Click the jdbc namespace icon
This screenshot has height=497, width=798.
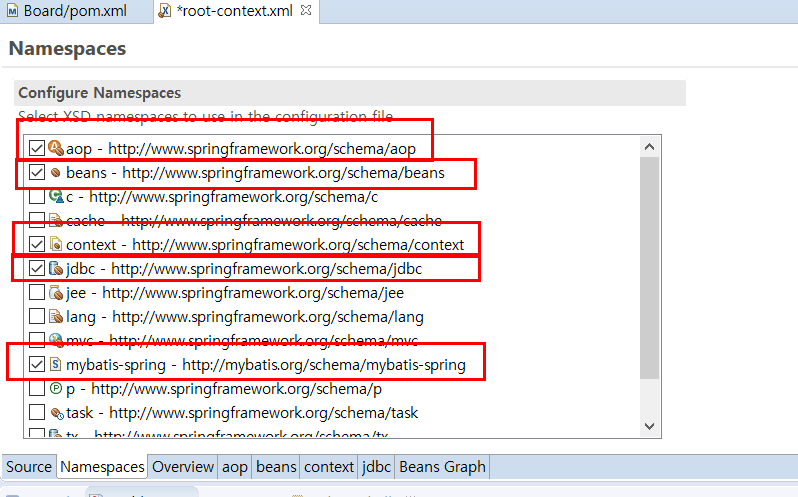[55, 268]
